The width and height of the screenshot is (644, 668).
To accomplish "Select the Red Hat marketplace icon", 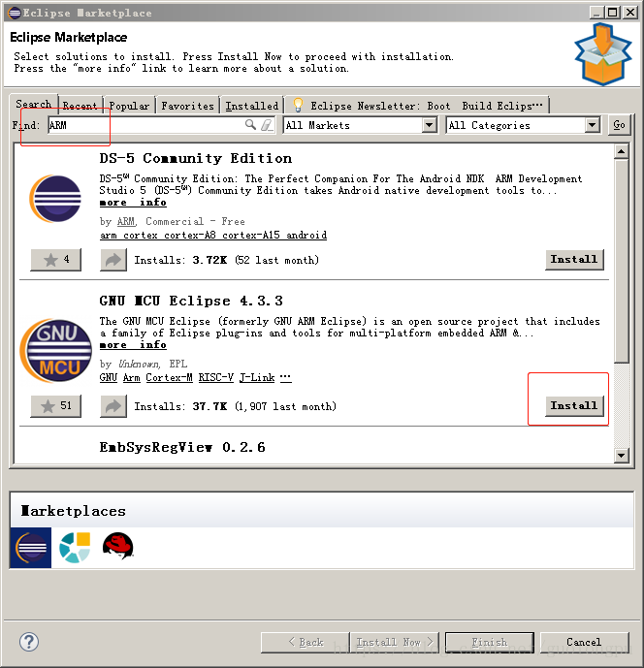I will tap(118, 546).
